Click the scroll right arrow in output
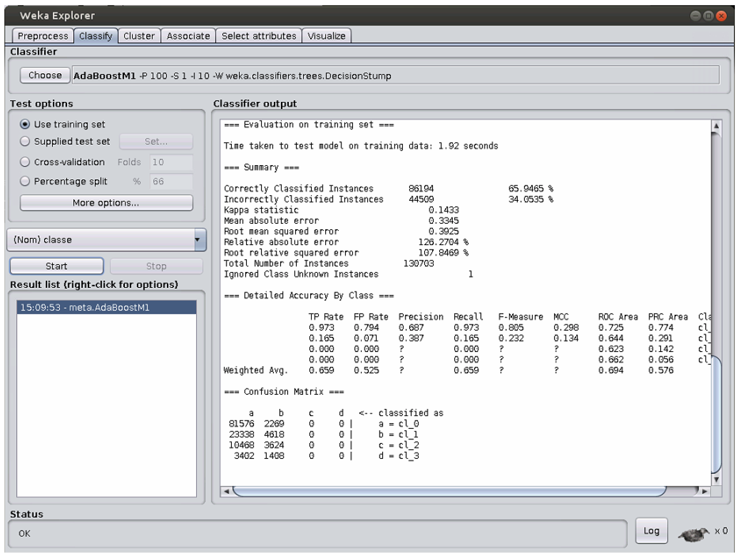 (x=705, y=491)
